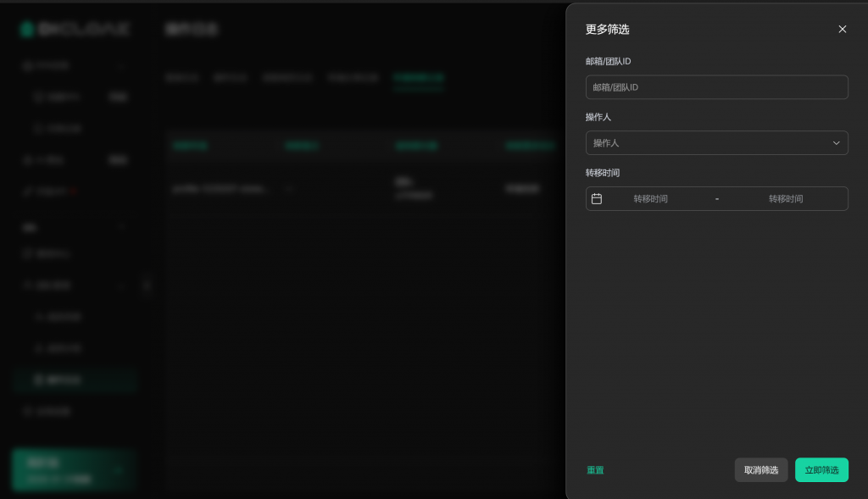
Task: Click the 重置 link to reset filters
Action: pos(595,470)
